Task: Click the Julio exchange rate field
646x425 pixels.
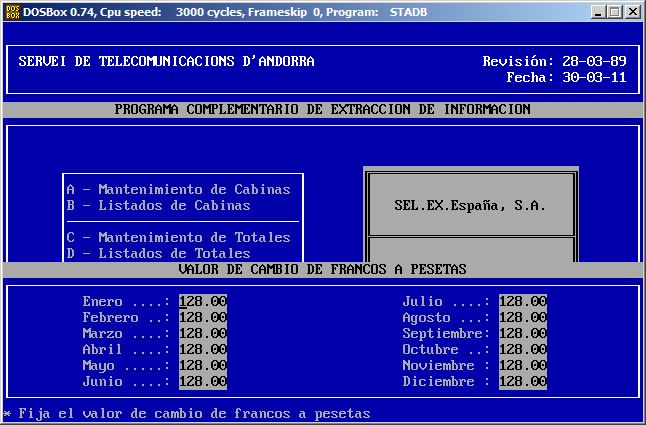Action: tap(523, 301)
